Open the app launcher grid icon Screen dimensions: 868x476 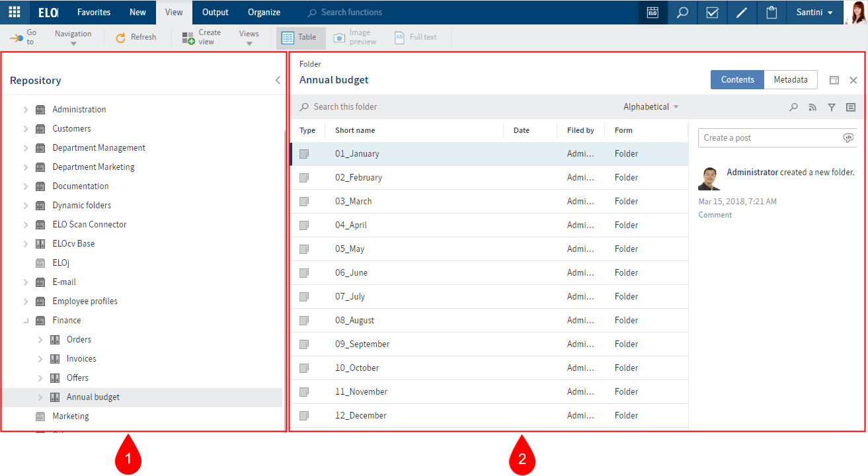[15, 12]
